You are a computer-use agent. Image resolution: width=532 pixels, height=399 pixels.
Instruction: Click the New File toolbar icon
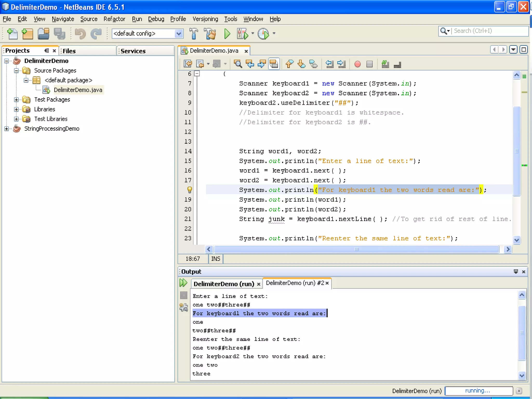point(12,34)
